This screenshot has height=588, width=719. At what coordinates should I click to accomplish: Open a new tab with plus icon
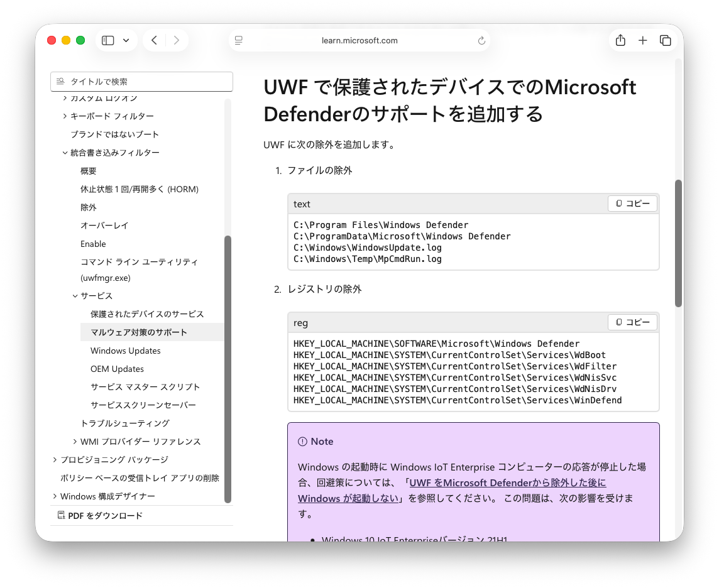[x=642, y=41]
